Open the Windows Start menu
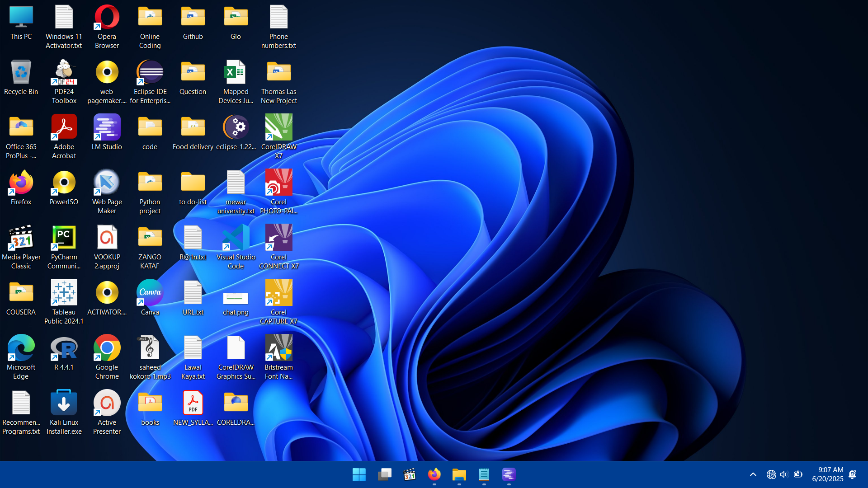Viewport: 868px width, 488px height. click(x=359, y=475)
